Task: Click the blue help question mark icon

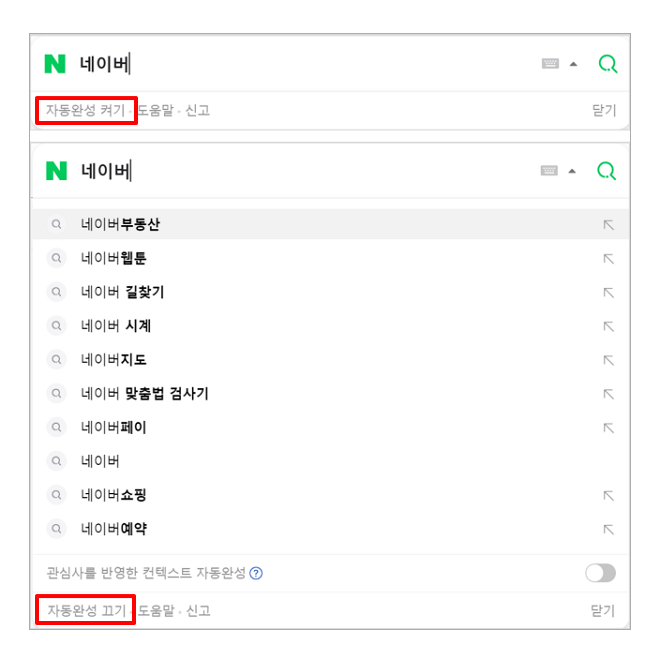Action: (x=256, y=573)
